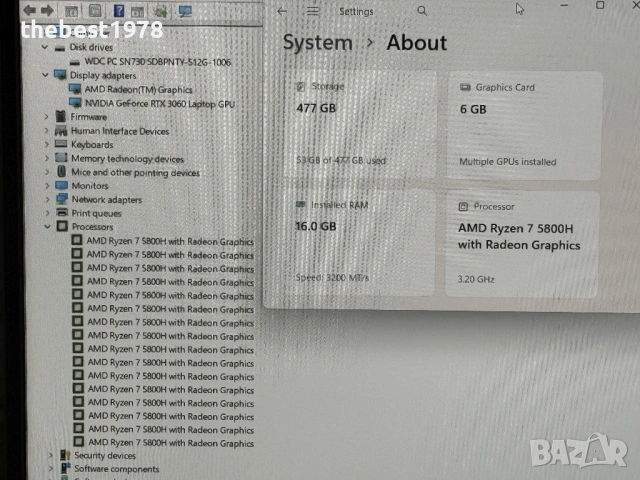640x480 pixels.
Task: Click the Settings search magnifier icon
Action: 422,11
